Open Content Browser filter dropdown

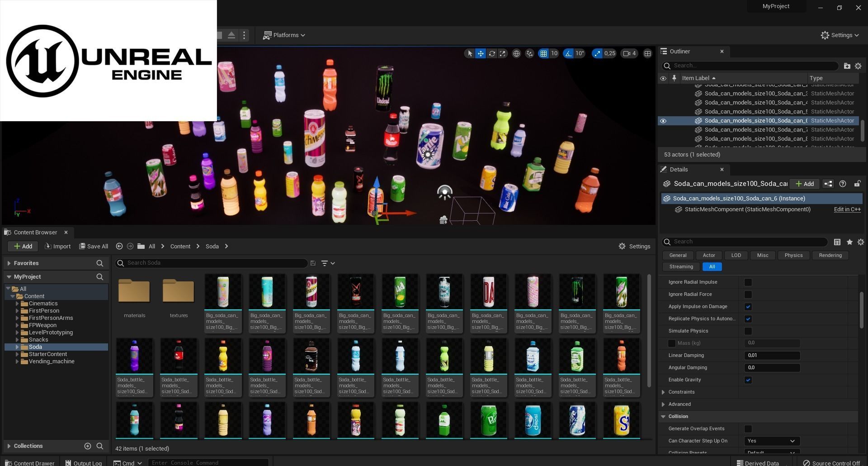pyautogui.click(x=328, y=263)
